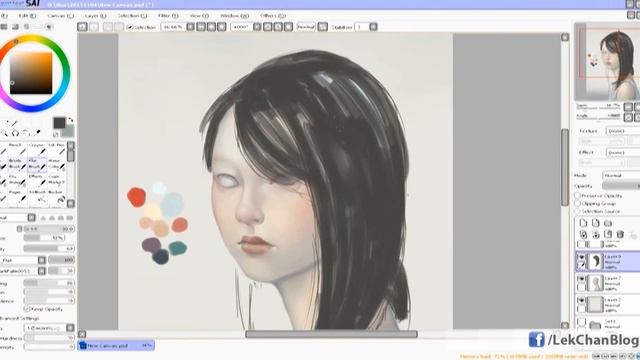The image size is (640, 360).
Task: Open the Effect dropdown in layer panel
Action: (622, 152)
